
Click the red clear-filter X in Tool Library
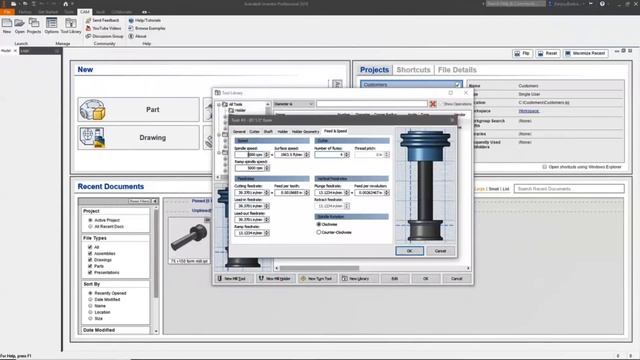tap(433, 104)
